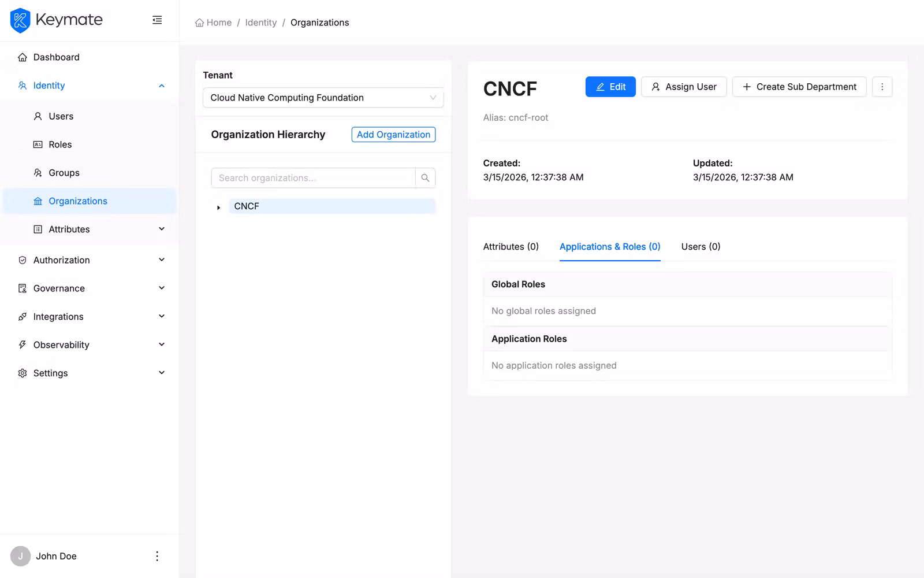Click the Roles icon under Identity
The height and width of the screenshot is (578, 924).
[x=37, y=144]
